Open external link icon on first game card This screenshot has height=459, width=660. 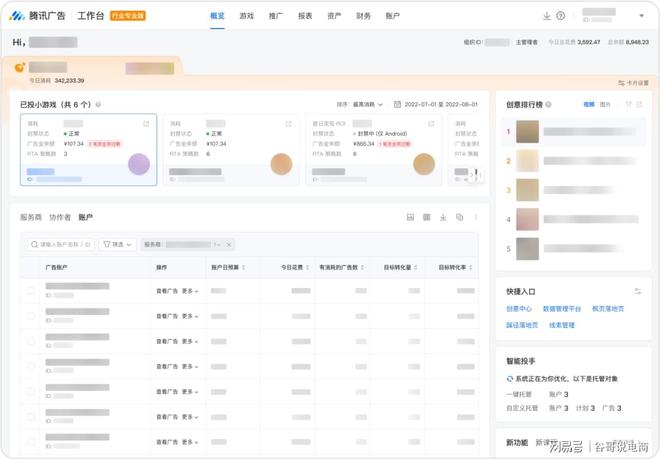[146, 124]
